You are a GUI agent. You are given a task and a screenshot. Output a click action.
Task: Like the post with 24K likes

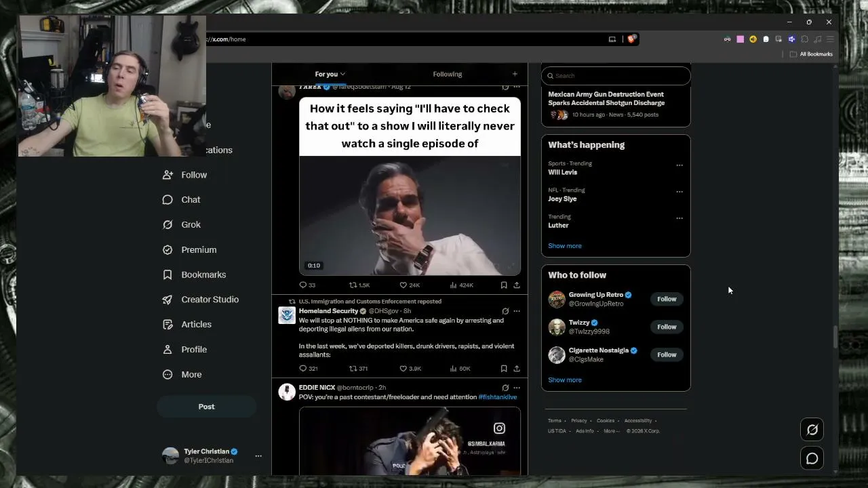coord(410,285)
